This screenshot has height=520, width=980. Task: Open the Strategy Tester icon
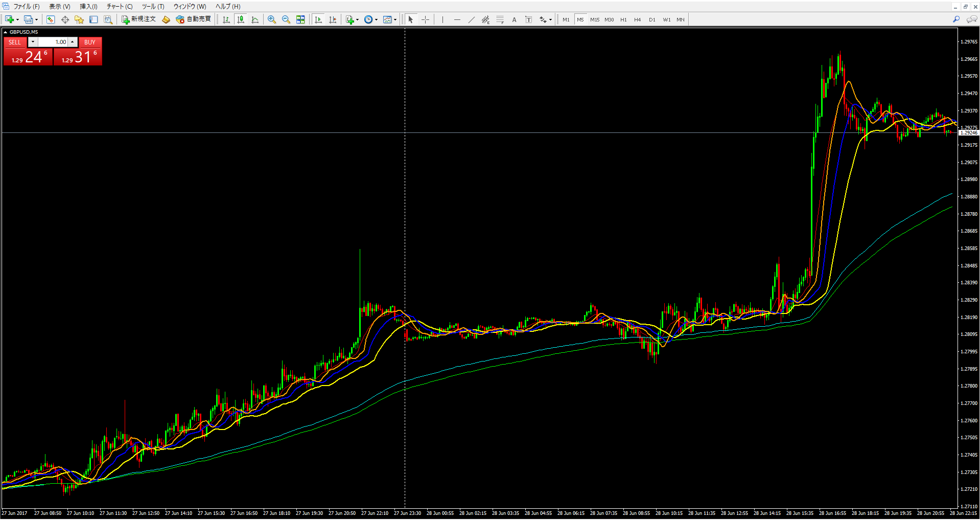point(108,19)
